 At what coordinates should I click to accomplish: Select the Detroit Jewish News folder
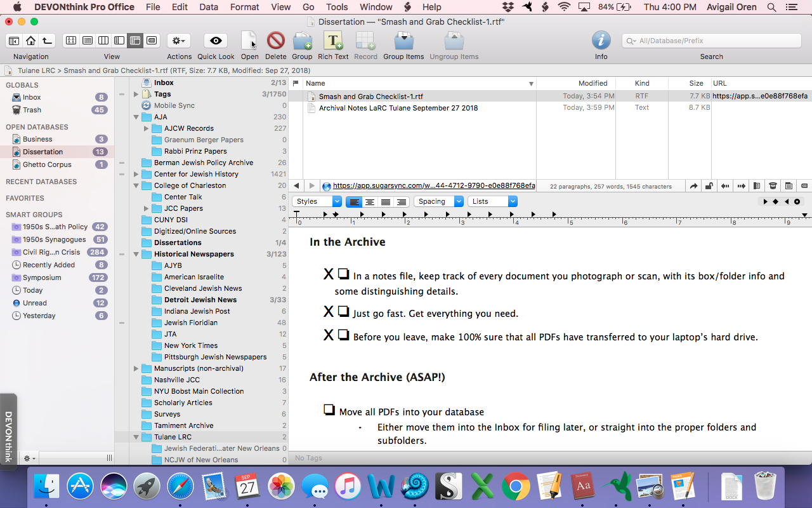200,300
